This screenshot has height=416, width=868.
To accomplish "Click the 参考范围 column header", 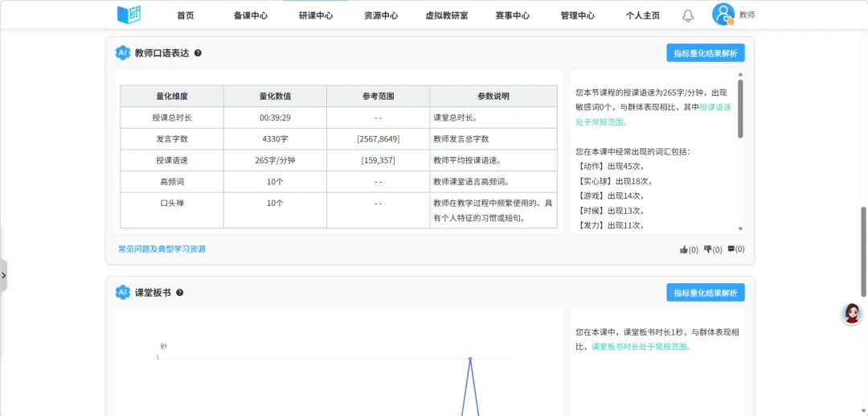I will (378, 96).
